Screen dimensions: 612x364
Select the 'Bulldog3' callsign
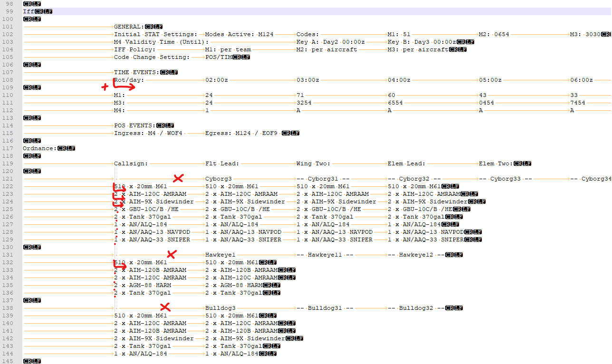[220, 308]
